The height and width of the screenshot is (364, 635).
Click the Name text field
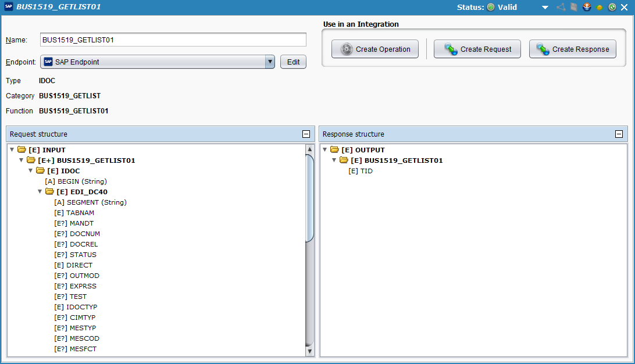pyautogui.click(x=173, y=40)
